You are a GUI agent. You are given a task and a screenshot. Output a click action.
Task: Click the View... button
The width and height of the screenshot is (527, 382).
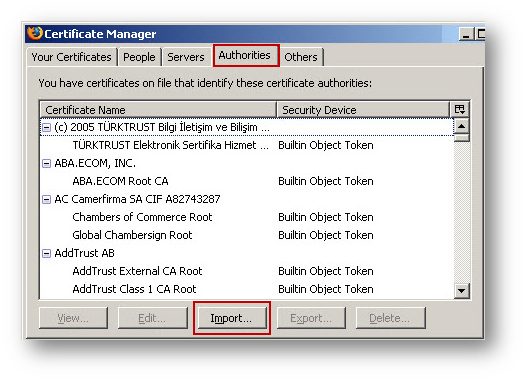[73, 318]
